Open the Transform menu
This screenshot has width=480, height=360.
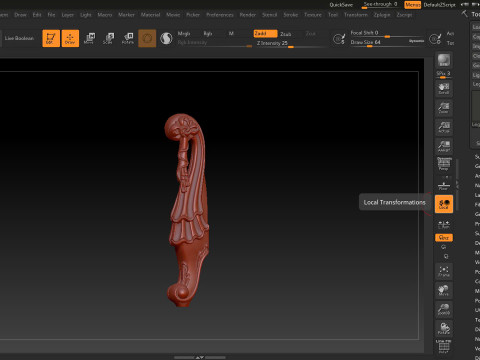356,15
